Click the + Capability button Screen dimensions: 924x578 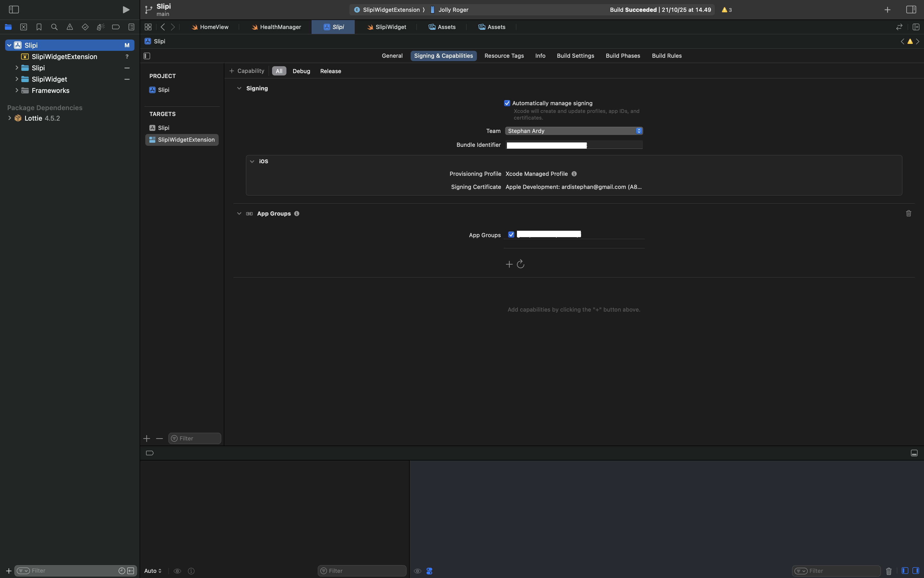pos(247,71)
